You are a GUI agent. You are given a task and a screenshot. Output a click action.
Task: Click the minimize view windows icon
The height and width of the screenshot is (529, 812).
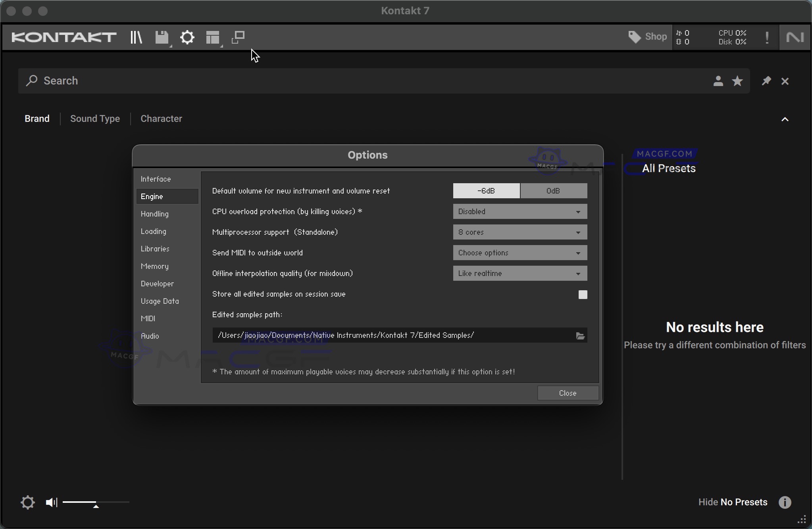click(x=238, y=37)
